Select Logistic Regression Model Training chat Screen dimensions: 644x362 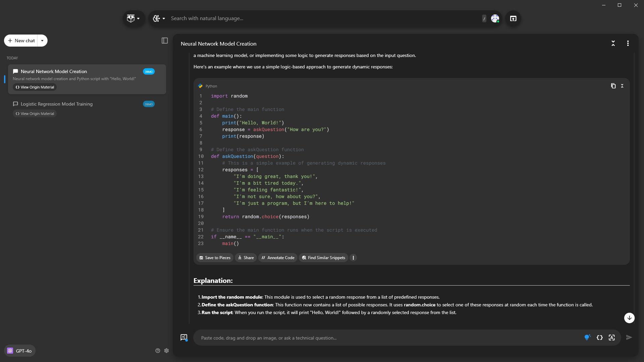click(56, 104)
